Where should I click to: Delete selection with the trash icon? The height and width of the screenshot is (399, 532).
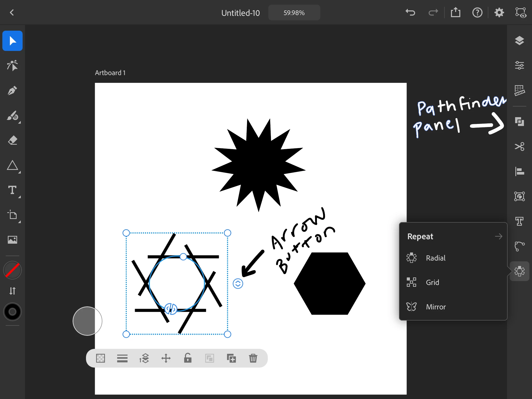[x=253, y=358]
